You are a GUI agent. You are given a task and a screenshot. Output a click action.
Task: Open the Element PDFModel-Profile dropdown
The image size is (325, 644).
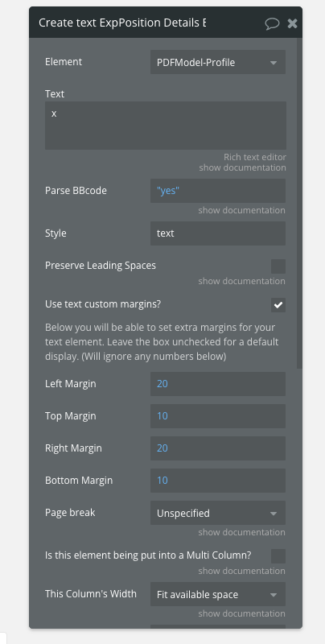click(218, 63)
